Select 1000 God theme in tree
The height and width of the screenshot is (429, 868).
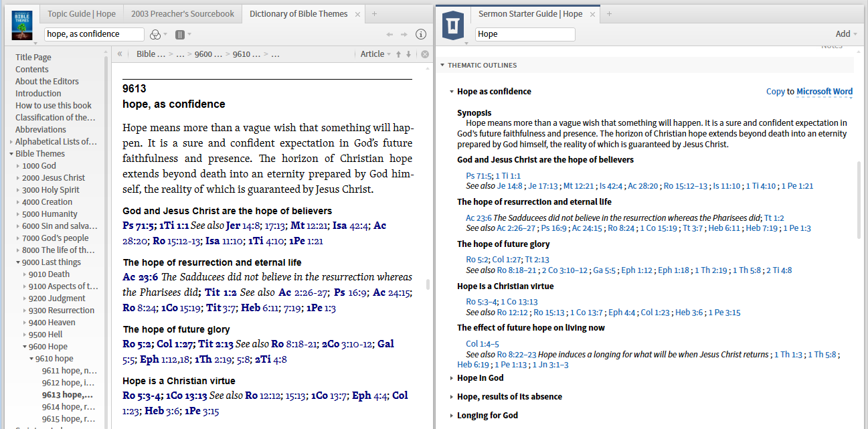point(39,166)
